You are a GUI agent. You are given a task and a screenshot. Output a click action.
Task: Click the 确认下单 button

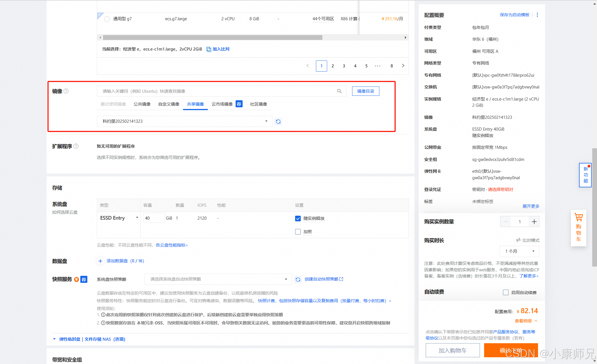pos(511,350)
